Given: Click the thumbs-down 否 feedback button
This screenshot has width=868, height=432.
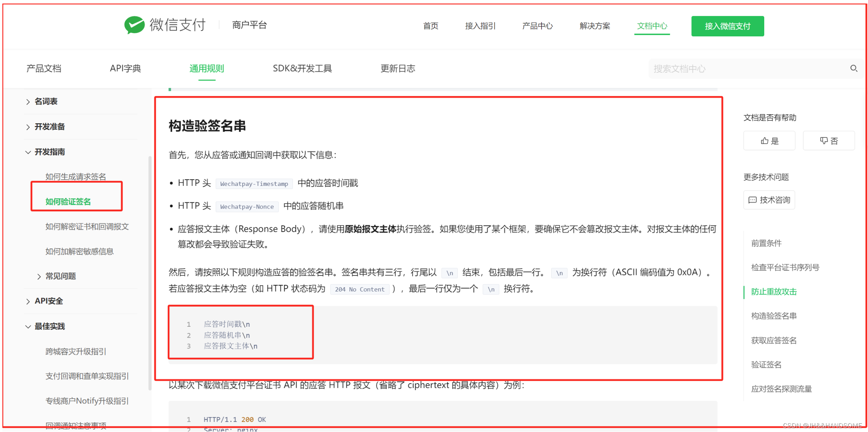Looking at the screenshot, I should pos(828,141).
